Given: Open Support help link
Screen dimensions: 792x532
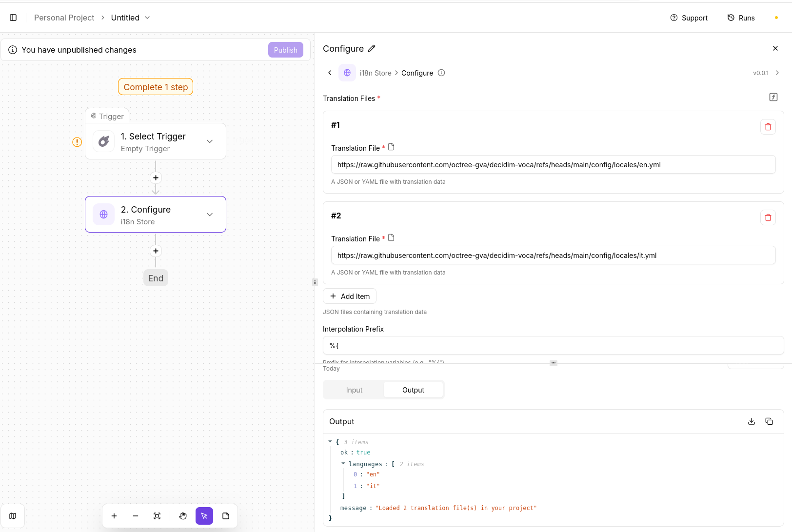Looking at the screenshot, I should (x=689, y=18).
